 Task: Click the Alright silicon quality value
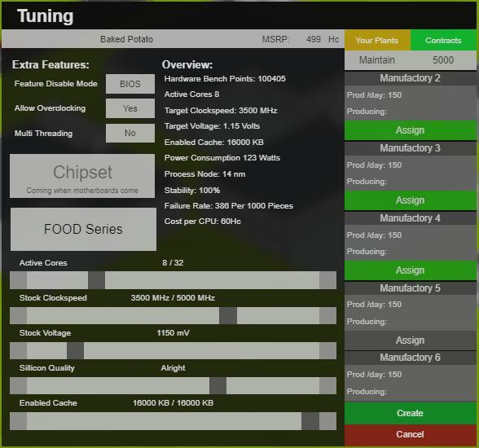click(173, 368)
